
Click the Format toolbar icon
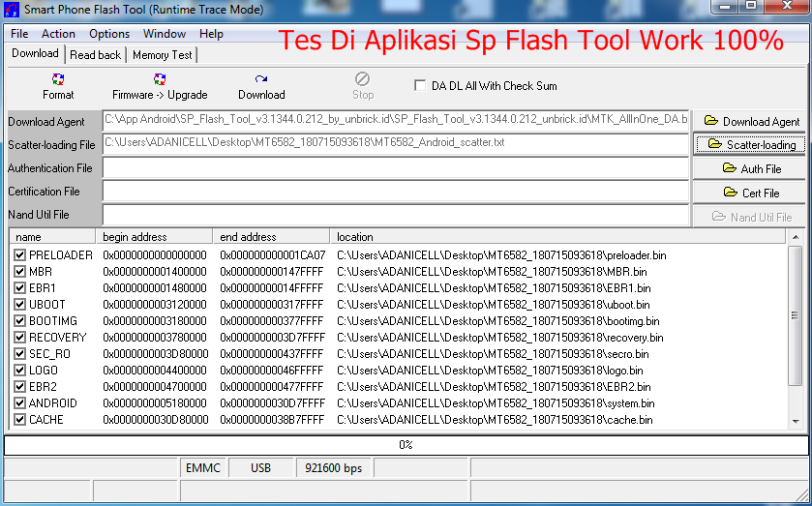pyautogui.click(x=58, y=79)
